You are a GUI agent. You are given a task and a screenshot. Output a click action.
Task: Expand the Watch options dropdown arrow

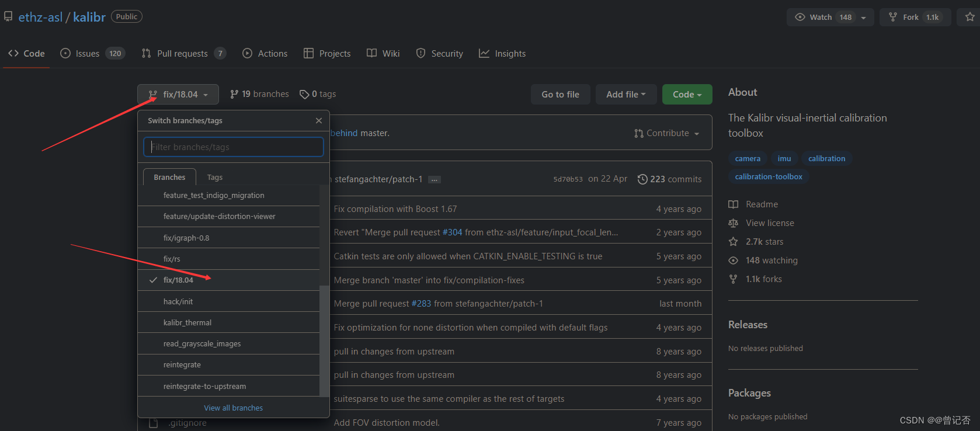click(864, 18)
